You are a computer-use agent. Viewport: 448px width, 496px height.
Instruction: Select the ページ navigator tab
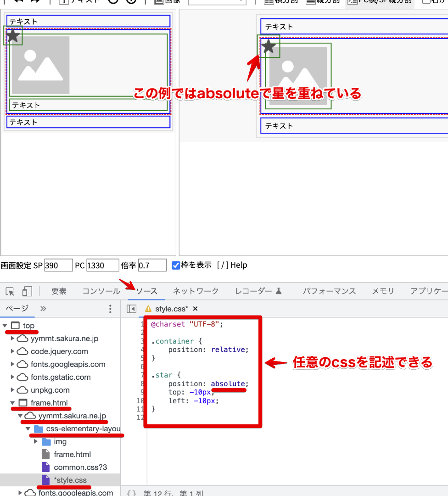pos(17,308)
